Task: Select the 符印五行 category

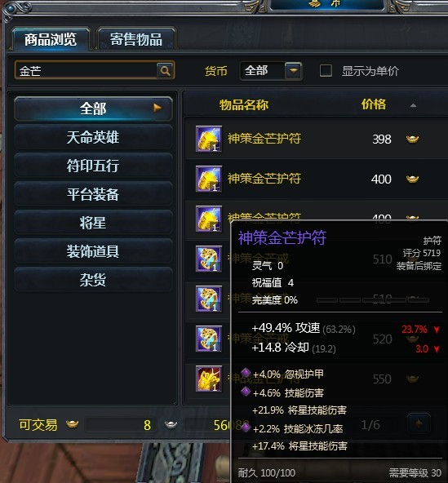Action: pos(93,166)
